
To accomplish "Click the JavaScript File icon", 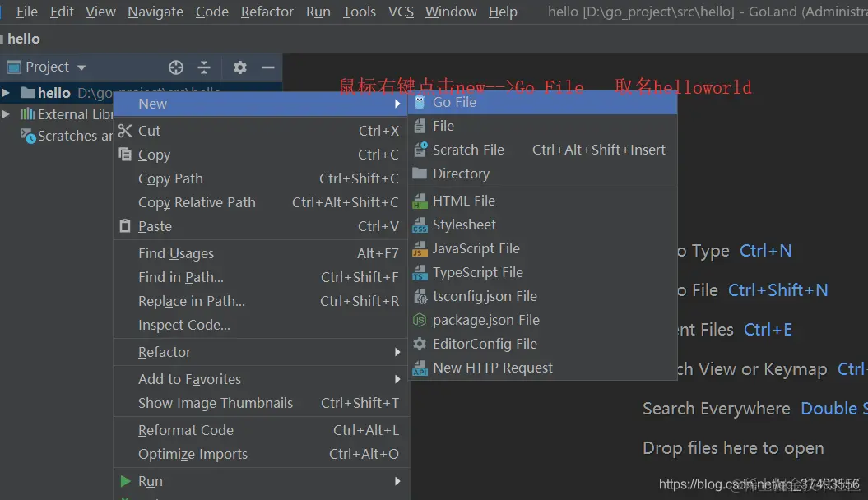I will pyautogui.click(x=420, y=249).
